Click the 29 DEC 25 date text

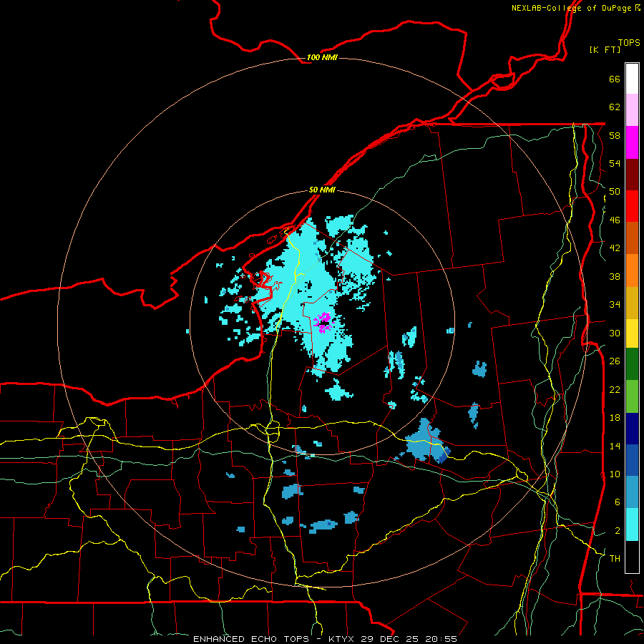click(x=390, y=639)
